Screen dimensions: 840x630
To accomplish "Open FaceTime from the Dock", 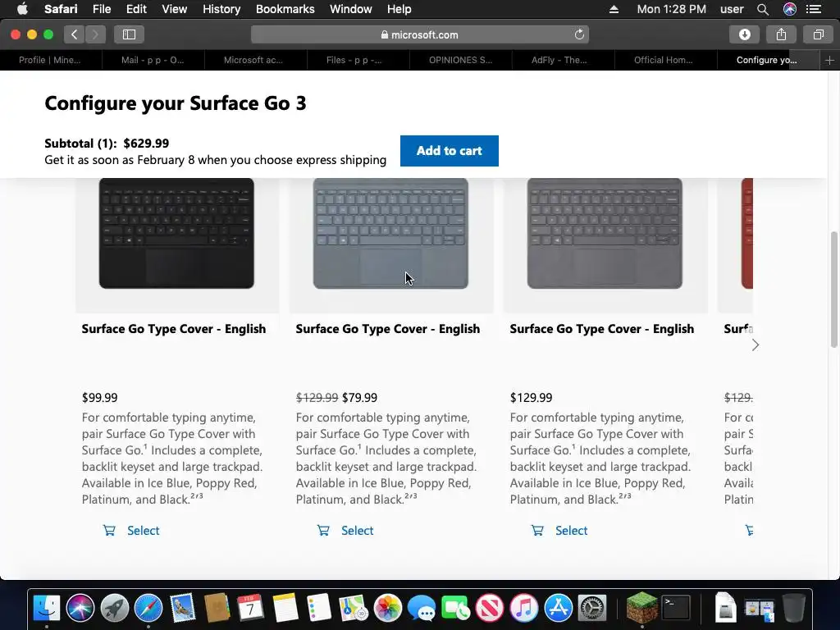I will (x=455, y=608).
